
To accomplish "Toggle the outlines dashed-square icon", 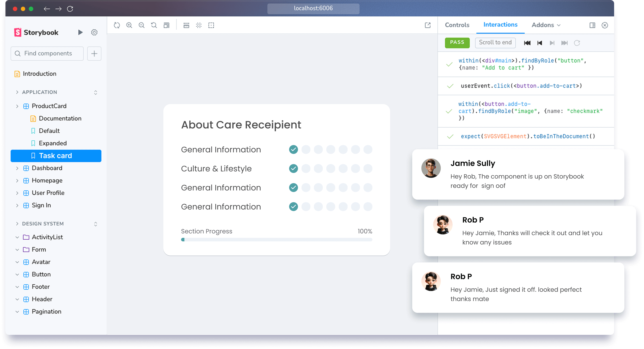I will click(211, 25).
